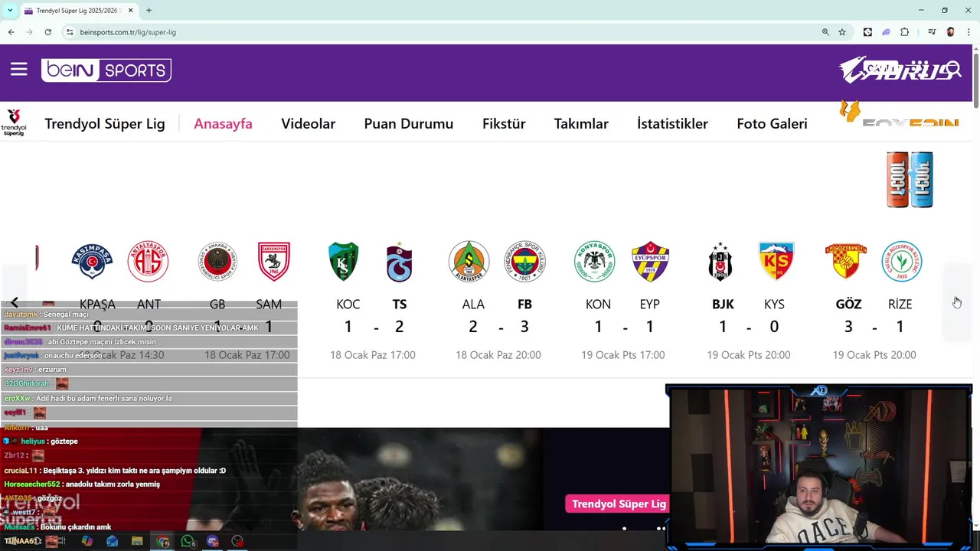Screen dimensions: 980x551
Task: Click the Kasımpaşa club crest
Action: [x=92, y=262]
